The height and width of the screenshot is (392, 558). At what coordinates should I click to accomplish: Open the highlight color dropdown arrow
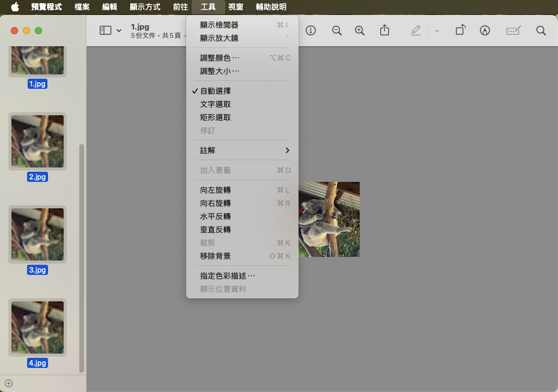[x=437, y=31]
